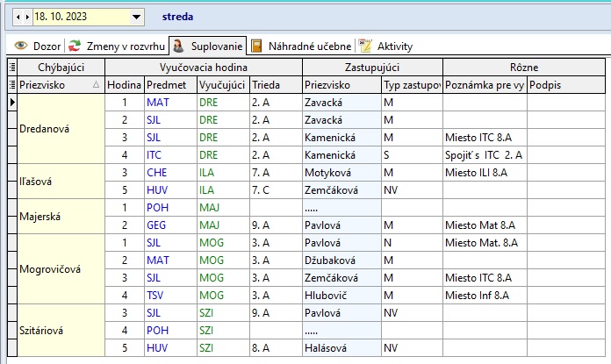Click the Aktivity notepad icon

pyautogui.click(x=366, y=46)
